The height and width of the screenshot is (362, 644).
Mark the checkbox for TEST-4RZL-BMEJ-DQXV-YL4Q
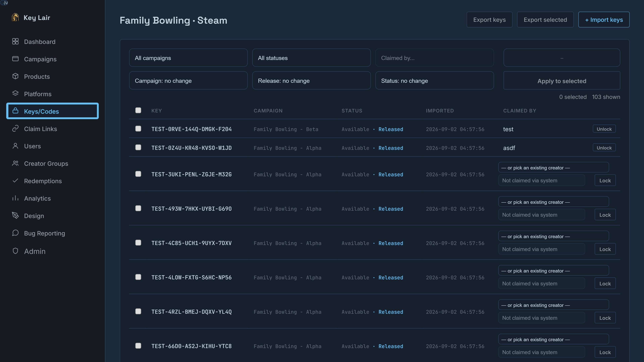(138, 311)
